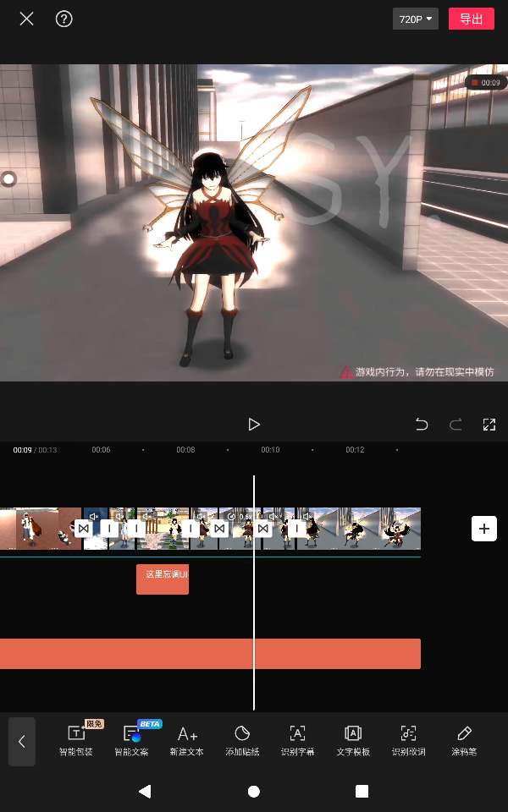Screen dimensions: 508x812
Task: Add a new clip with the plus button
Action: coord(484,529)
